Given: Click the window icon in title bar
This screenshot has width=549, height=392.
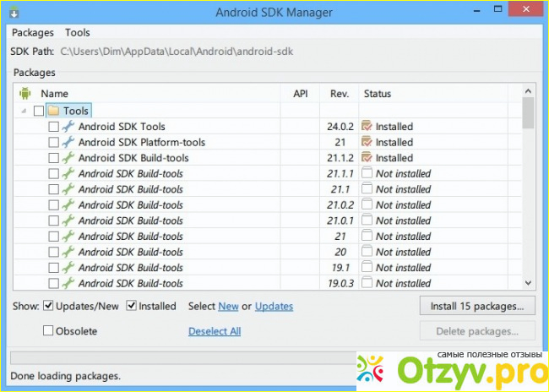Looking at the screenshot, I should (x=13, y=12).
